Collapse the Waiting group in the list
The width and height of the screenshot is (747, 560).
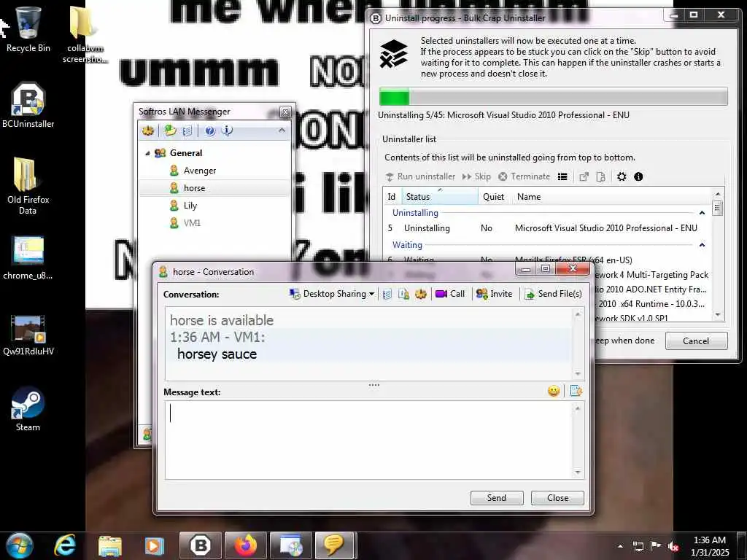pos(702,245)
